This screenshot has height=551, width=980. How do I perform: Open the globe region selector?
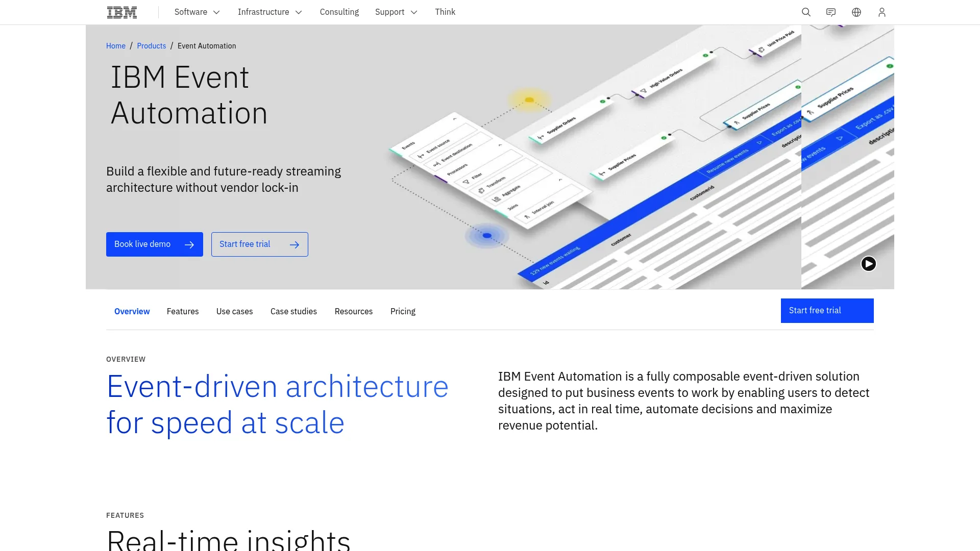(856, 12)
